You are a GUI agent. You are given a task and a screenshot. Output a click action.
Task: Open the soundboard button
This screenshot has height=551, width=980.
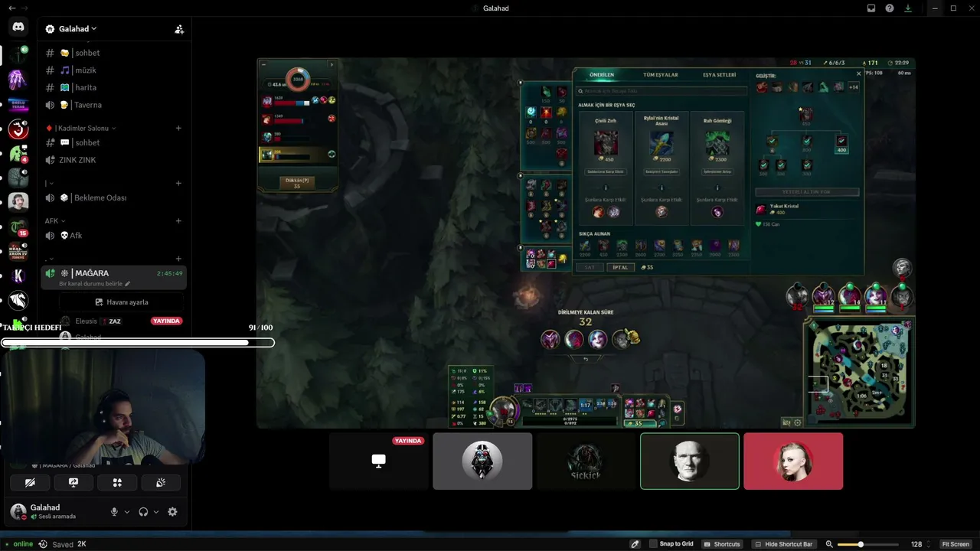(x=161, y=483)
